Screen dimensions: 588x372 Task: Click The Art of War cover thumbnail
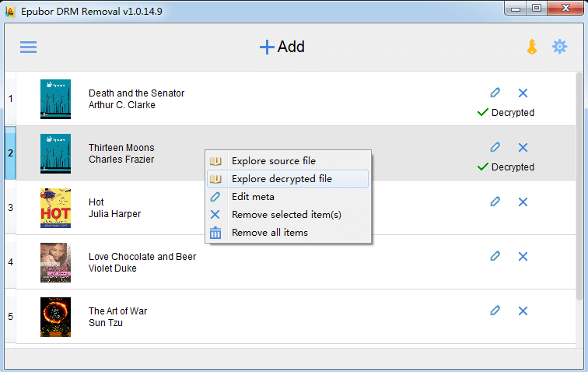coord(55,317)
